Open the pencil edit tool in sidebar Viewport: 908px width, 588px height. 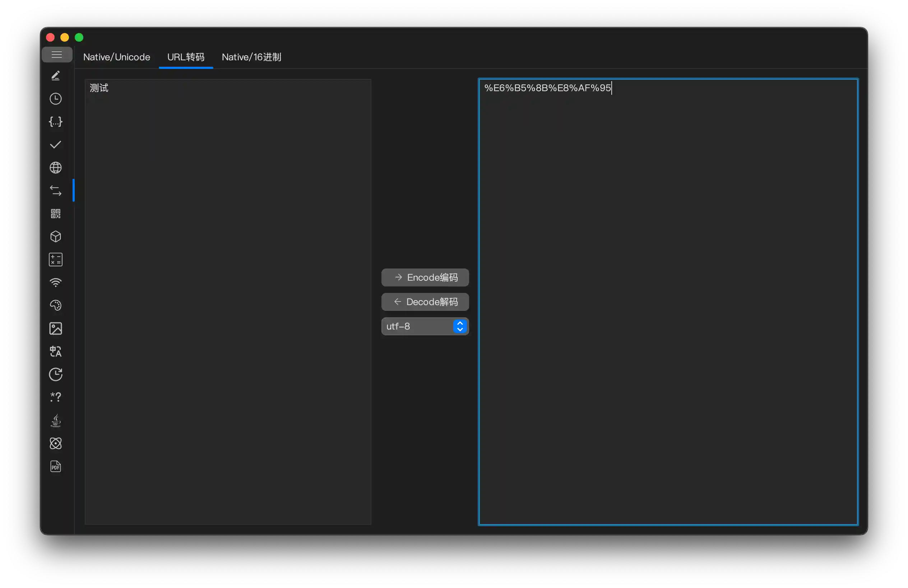[x=56, y=75]
